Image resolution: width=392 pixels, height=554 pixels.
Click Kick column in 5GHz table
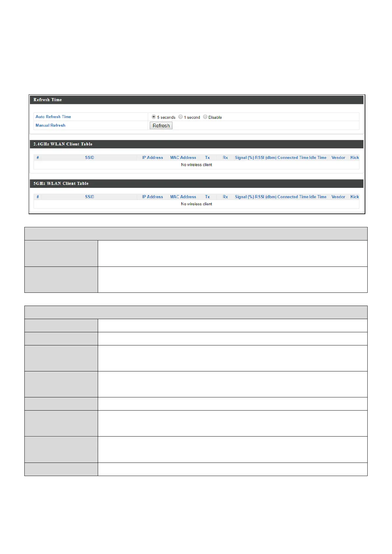click(354, 197)
